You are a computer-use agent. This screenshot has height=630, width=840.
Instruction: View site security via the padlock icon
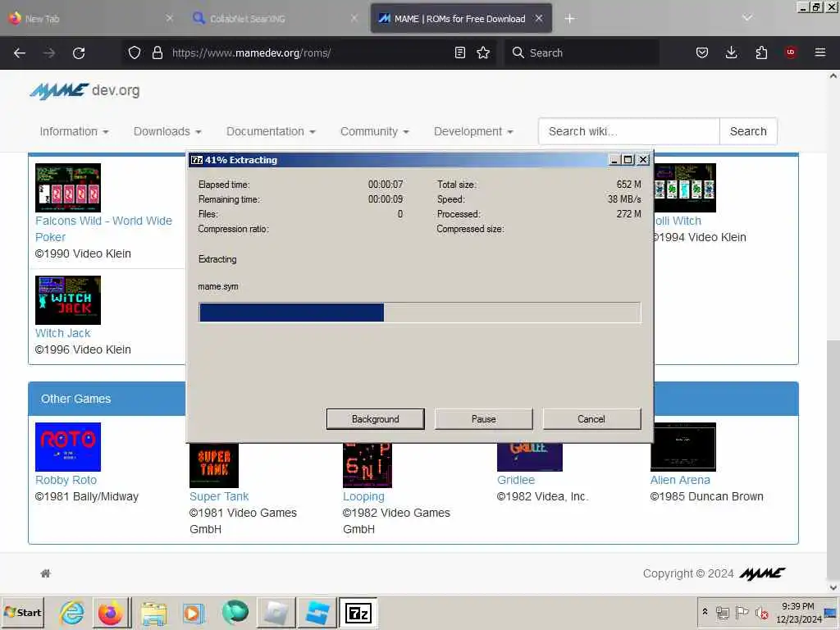157,52
